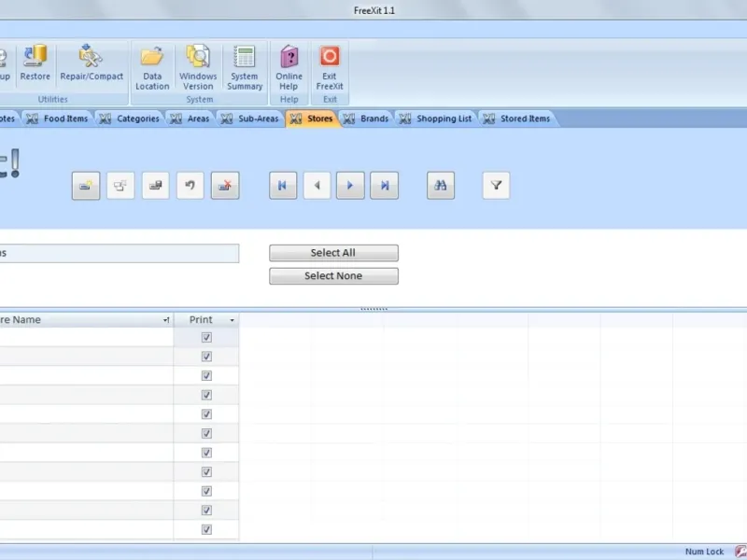Open the Shopping List tab
Screen dimensions: 747x560
click(x=435, y=119)
